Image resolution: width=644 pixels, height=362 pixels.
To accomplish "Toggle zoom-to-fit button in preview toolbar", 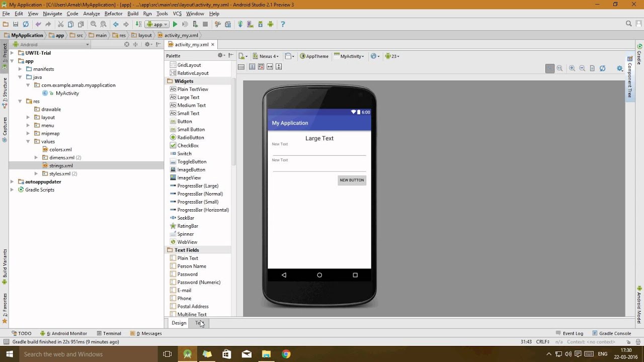I will tap(550, 68).
